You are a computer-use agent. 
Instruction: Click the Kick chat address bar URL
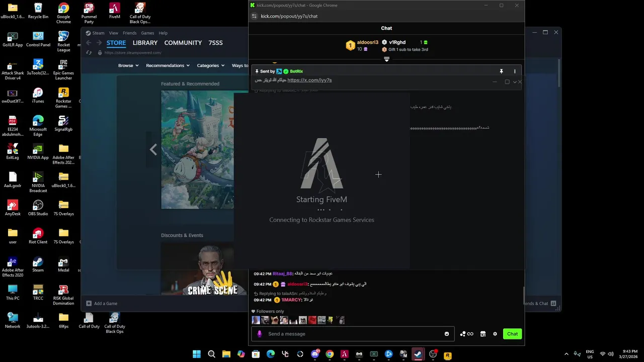289,16
